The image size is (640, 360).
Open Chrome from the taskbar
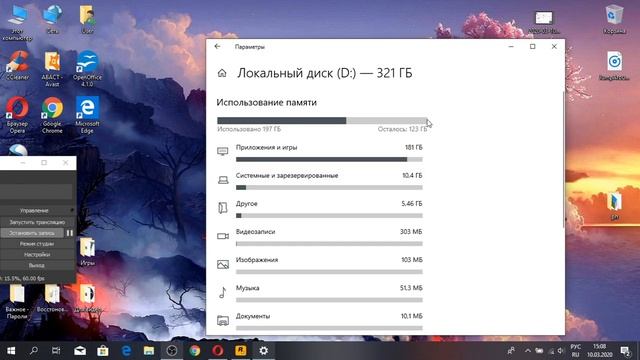195,351
